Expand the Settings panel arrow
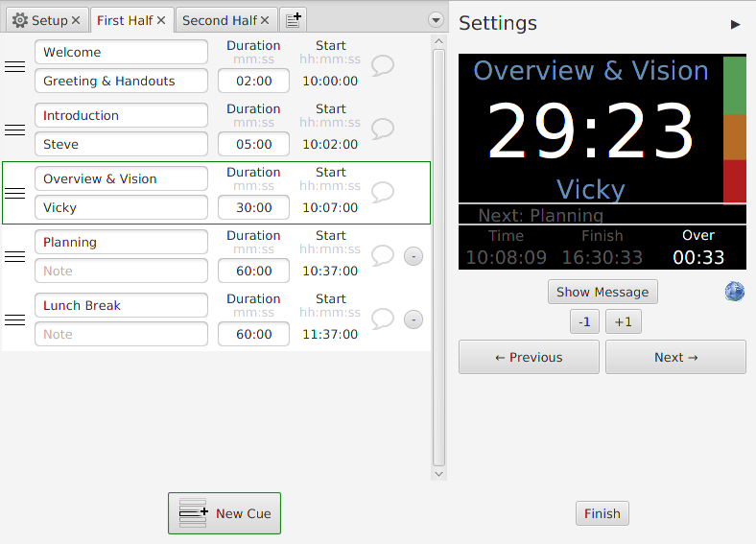756x544 pixels. tap(735, 25)
